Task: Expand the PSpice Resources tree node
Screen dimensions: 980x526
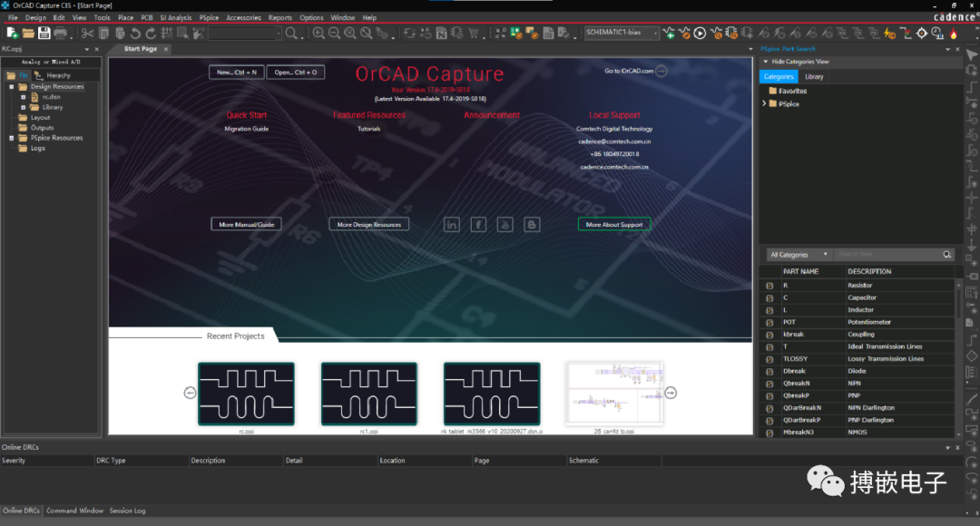Action: point(11,138)
